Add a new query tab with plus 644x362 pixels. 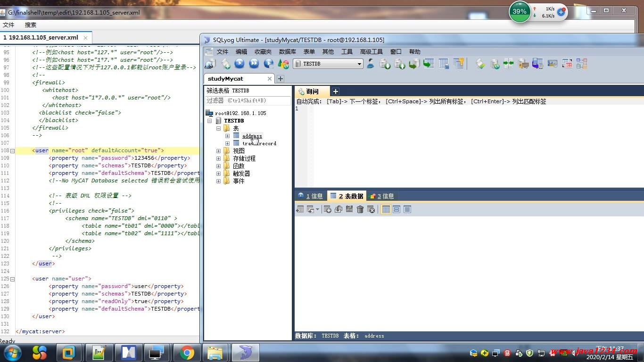(x=335, y=91)
